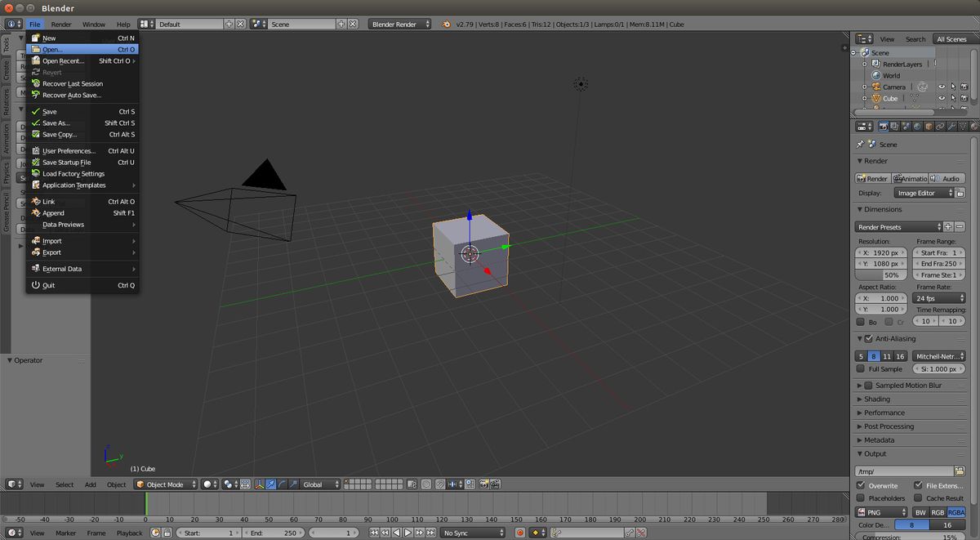
Task: Uncheck the Overwrite checkbox
Action: point(861,485)
